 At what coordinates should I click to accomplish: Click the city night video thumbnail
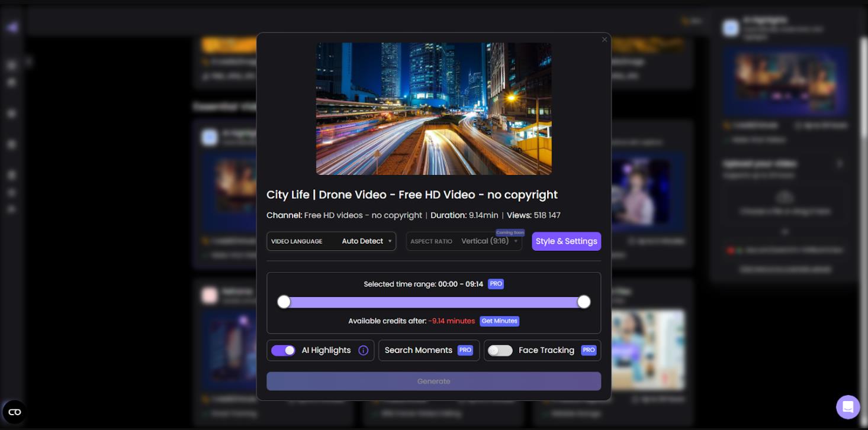point(433,109)
